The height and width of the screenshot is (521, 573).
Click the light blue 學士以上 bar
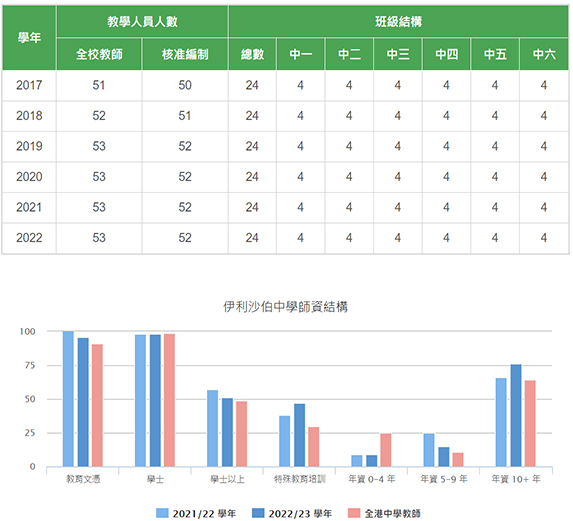[213, 428]
